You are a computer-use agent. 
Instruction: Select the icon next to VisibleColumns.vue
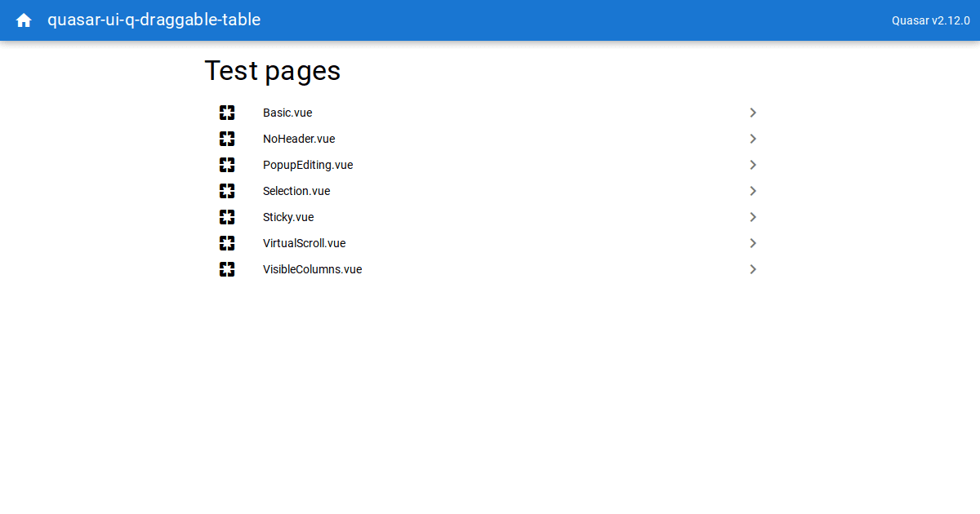(x=227, y=269)
